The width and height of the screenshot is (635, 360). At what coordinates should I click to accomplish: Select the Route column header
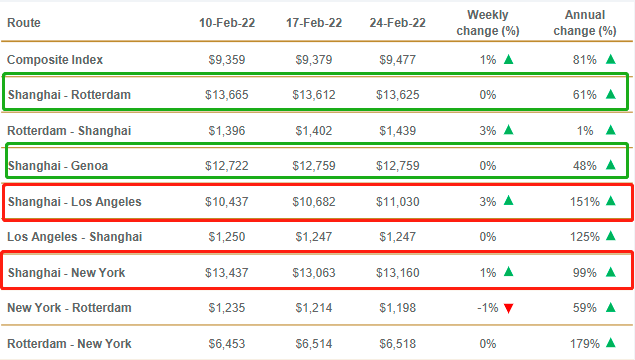24,23
